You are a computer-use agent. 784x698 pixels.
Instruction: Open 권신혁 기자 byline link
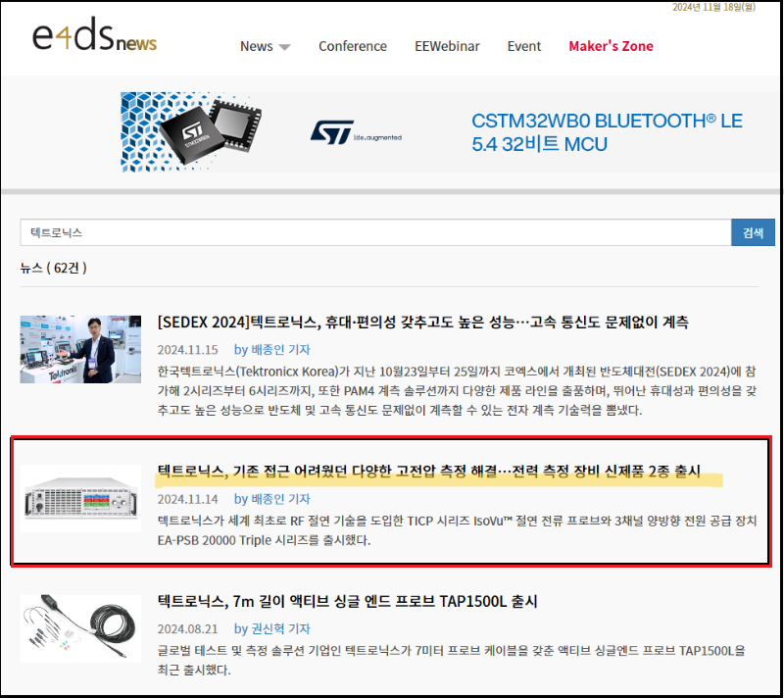[x=272, y=628]
